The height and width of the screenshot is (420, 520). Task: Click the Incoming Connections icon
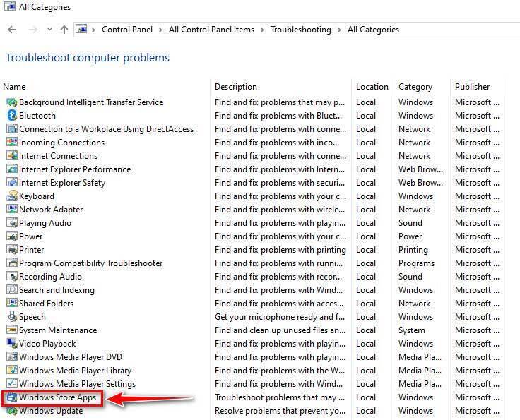click(12, 143)
